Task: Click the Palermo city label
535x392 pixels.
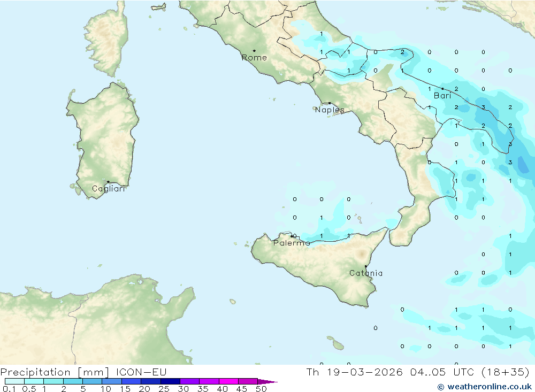Action: point(292,243)
